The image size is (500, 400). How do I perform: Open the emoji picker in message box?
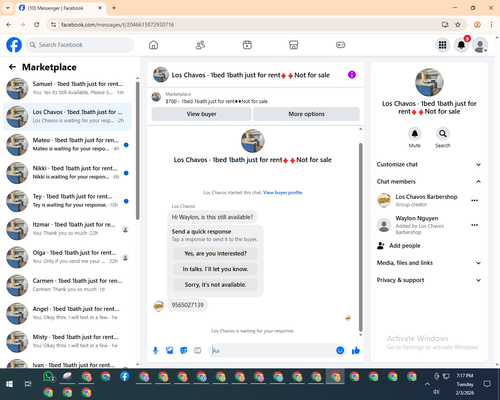pos(340,350)
